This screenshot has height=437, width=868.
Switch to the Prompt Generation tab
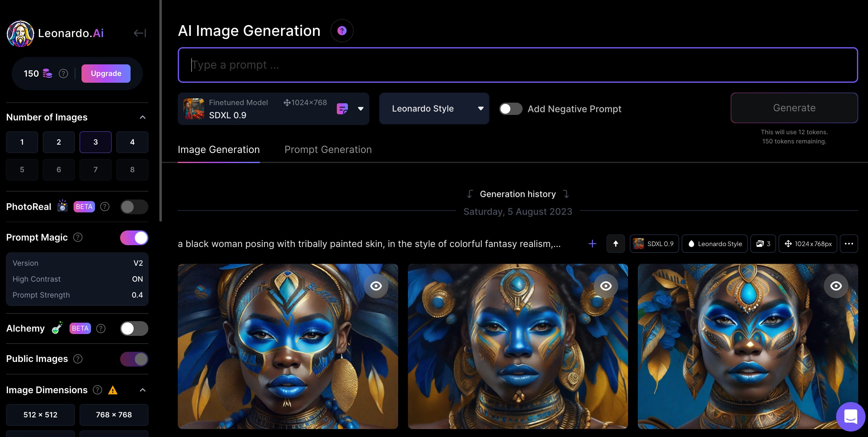click(328, 150)
